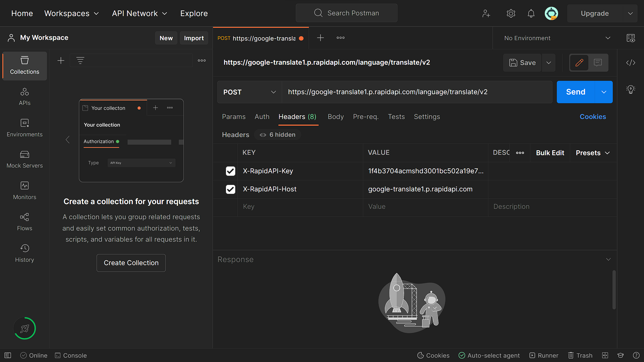Open the help question mark icon
This screenshot has width=644, height=362.
(x=636, y=355)
